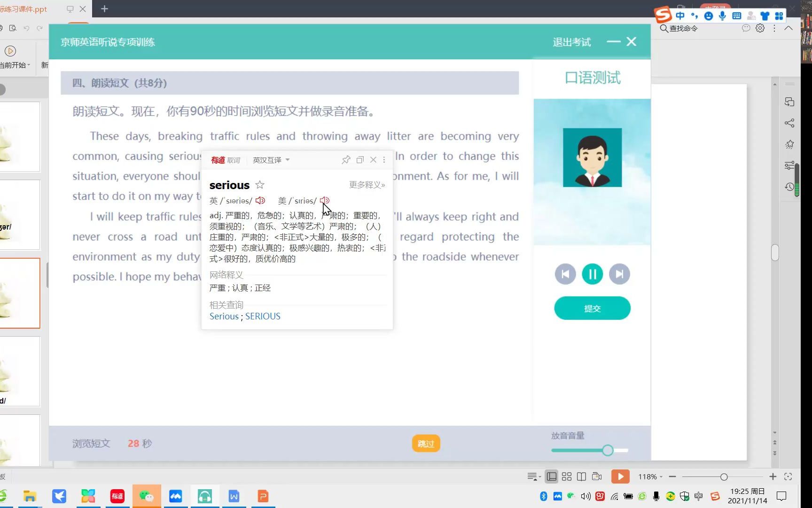The height and width of the screenshot is (508, 812).
Task: Open WPS Writer from taskbar
Action: pos(234,496)
